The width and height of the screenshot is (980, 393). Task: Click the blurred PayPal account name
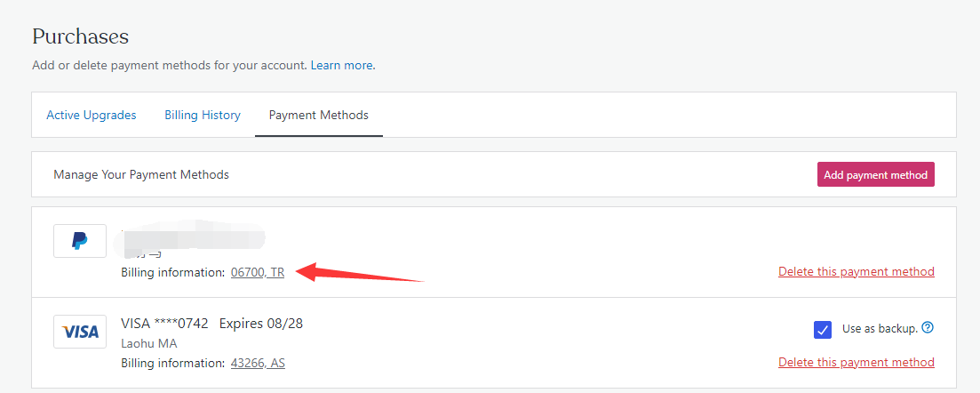tap(194, 238)
